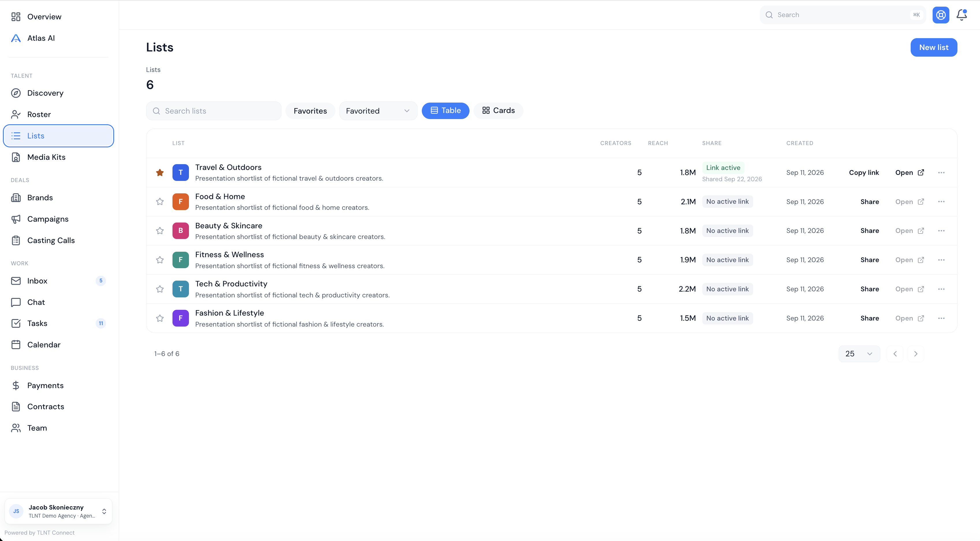
Task: Open the Calendar page
Action: 58,345
